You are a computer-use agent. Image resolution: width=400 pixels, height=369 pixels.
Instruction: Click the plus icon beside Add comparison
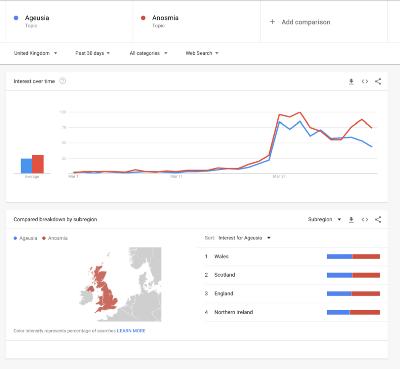pos(272,22)
